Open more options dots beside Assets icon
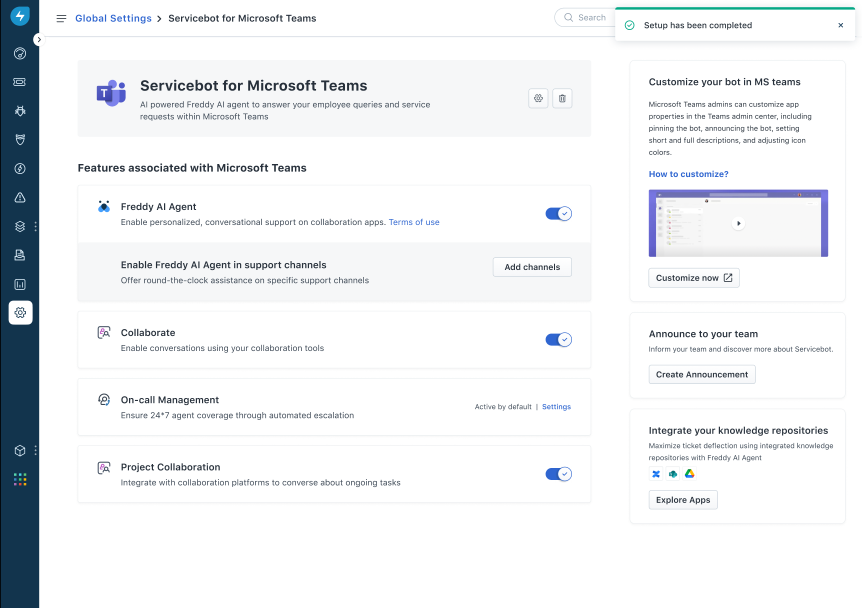This screenshot has width=862, height=608. click(36, 226)
